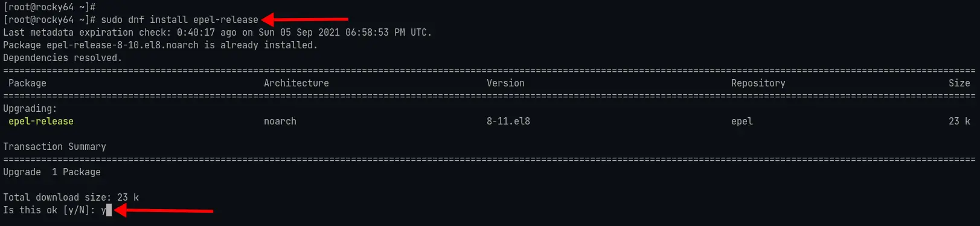The image size is (980, 226).
Task: Click the 'Architecture' column header
Action: coord(296,83)
